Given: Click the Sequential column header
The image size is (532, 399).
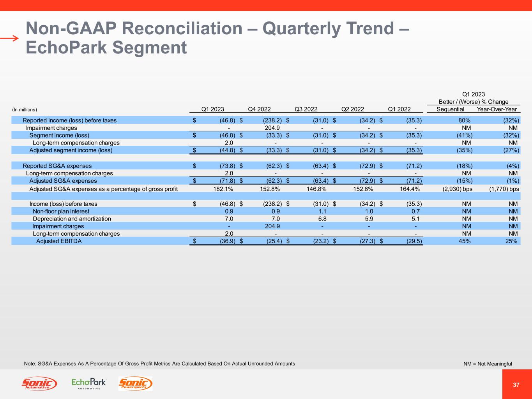Looking at the screenshot, I should (450, 109).
